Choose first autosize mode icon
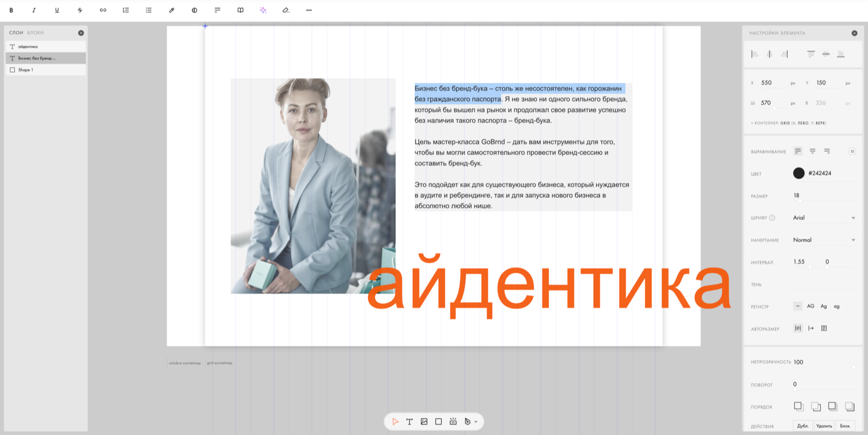This screenshot has height=435, width=868. (798, 328)
